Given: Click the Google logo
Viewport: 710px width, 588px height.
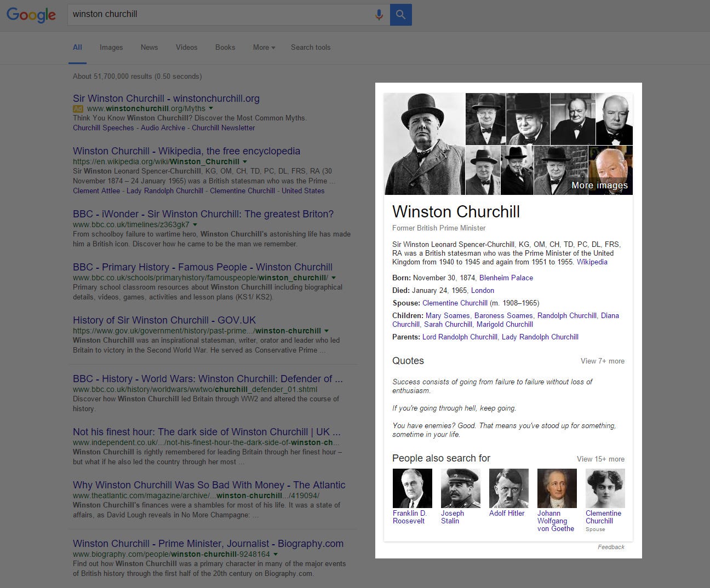Looking at the screenshot, I should click(31, 15).
